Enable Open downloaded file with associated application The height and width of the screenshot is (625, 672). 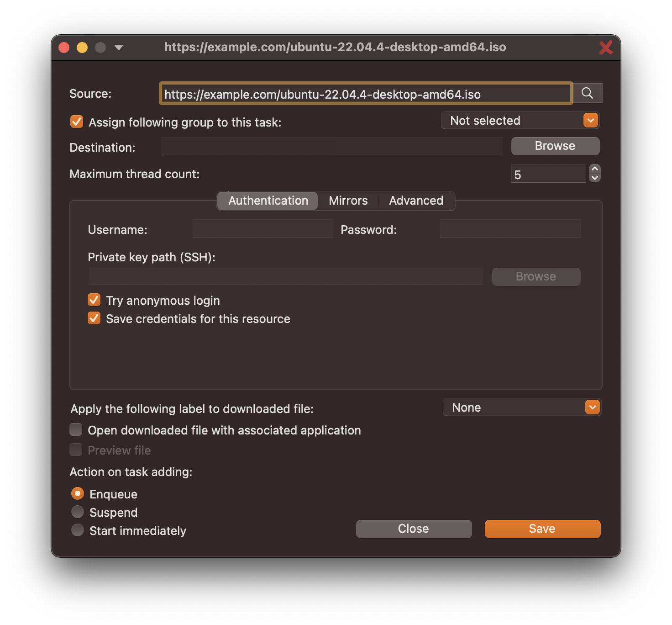tap(76, 430)
